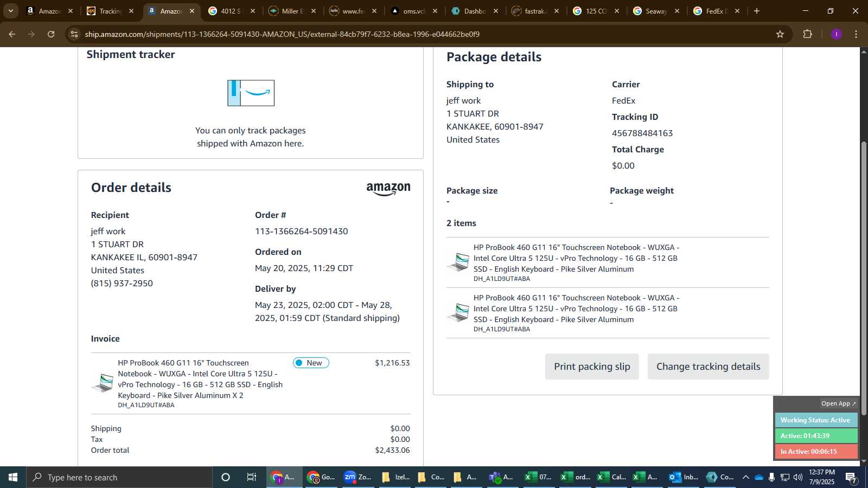
Task: Open the time tracker via Open App link
Action: (838, 403)
